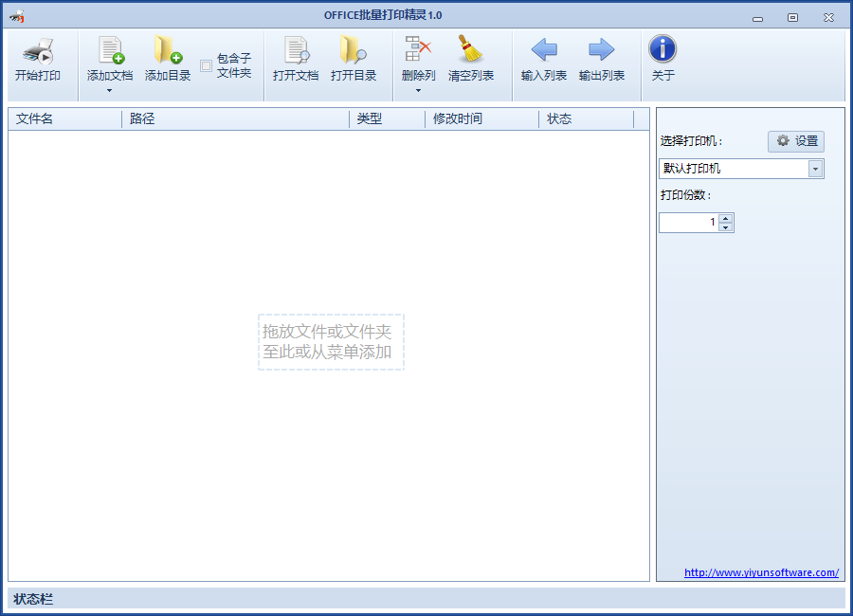Increase print copies with the up stepper arrow
The image size is (853, 616).
click(726, 218)
